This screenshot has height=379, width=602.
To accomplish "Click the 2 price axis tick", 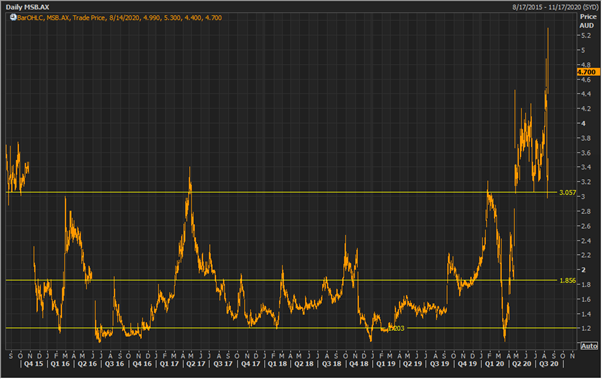I will (584, 270).
